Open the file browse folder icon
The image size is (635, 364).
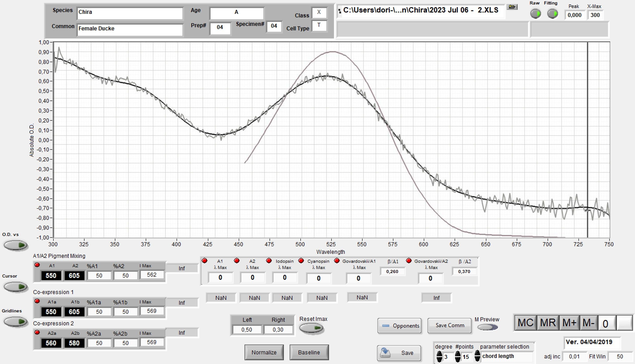coord(512,7)
